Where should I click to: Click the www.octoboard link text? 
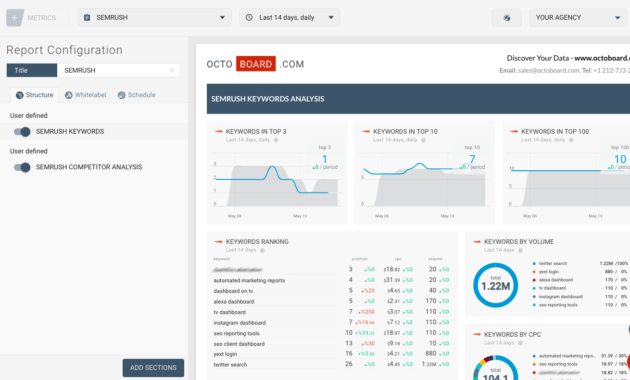click(602, 58)
